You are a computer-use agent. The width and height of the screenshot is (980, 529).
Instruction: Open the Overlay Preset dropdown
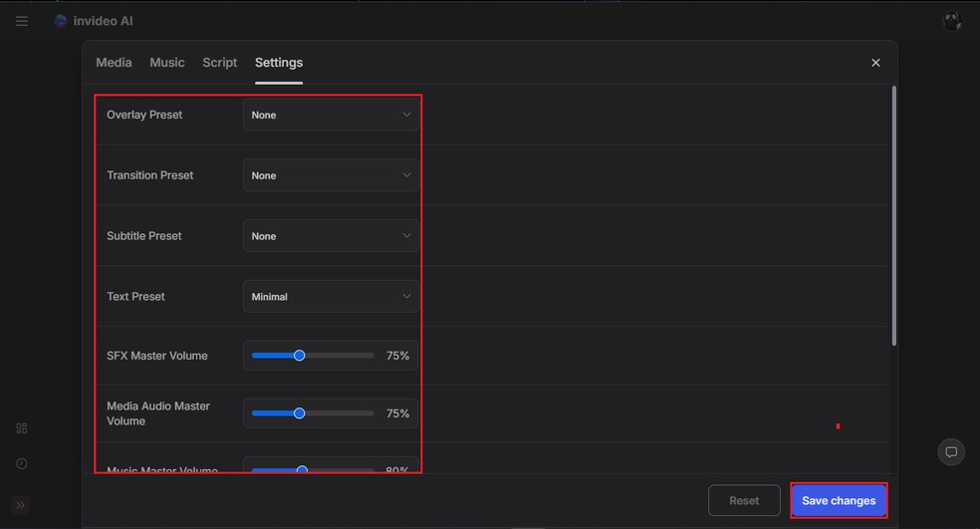[331, 115]
